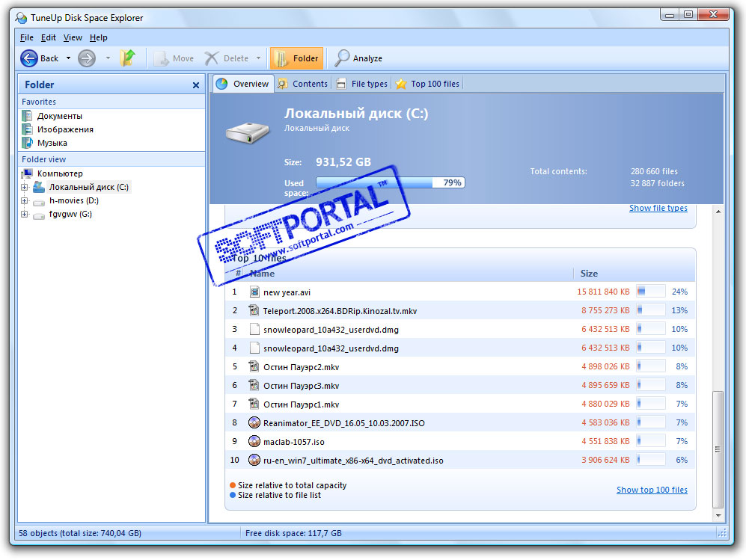Open the Forward history dropdown arrow

click(108, 58)
